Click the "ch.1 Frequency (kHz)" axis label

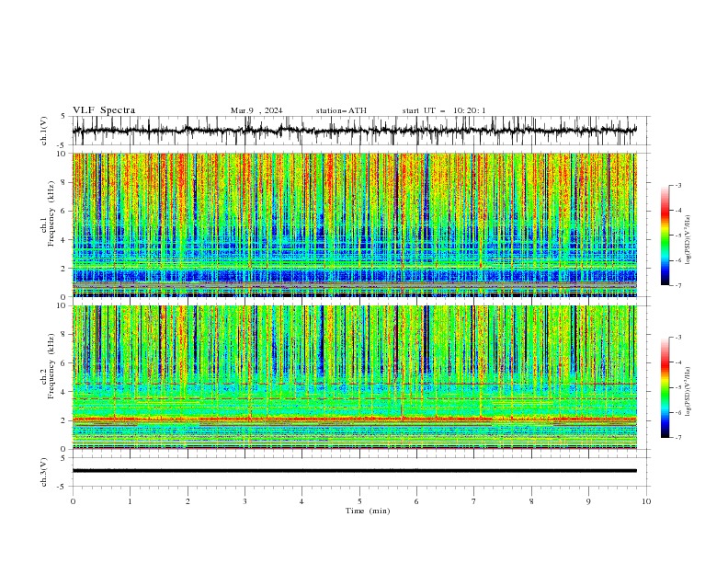[x=48, y=214]
